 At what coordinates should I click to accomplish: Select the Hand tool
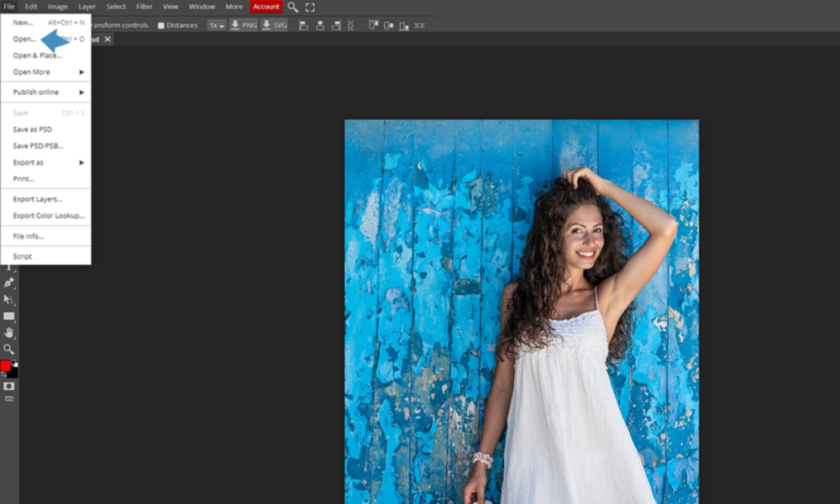pos(8,333)
